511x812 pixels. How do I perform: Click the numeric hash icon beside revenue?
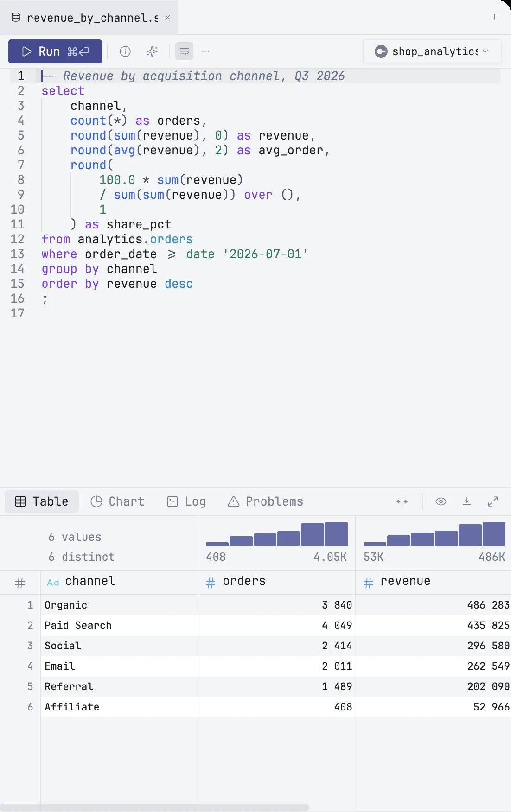368,583
